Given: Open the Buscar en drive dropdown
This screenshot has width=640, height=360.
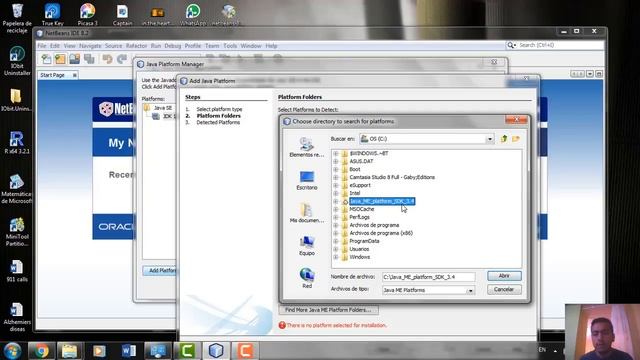Looking at the screenshot, I should [490, 139].
